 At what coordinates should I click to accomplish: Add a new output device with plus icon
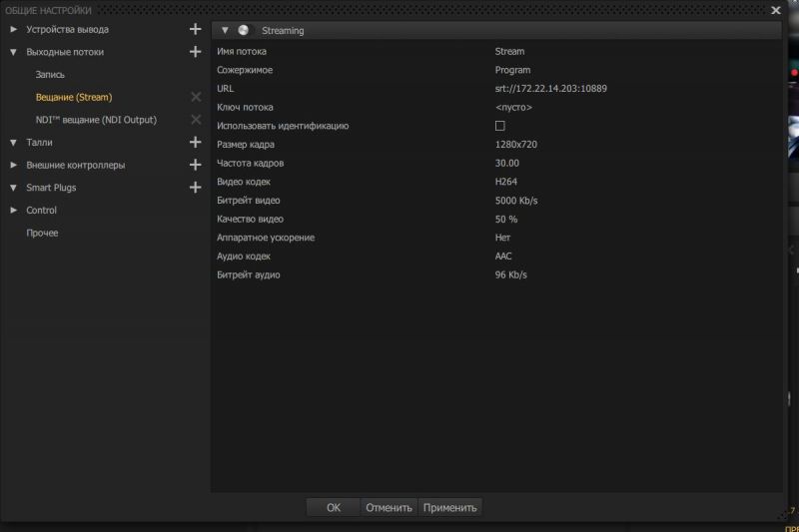coord(195,29)
